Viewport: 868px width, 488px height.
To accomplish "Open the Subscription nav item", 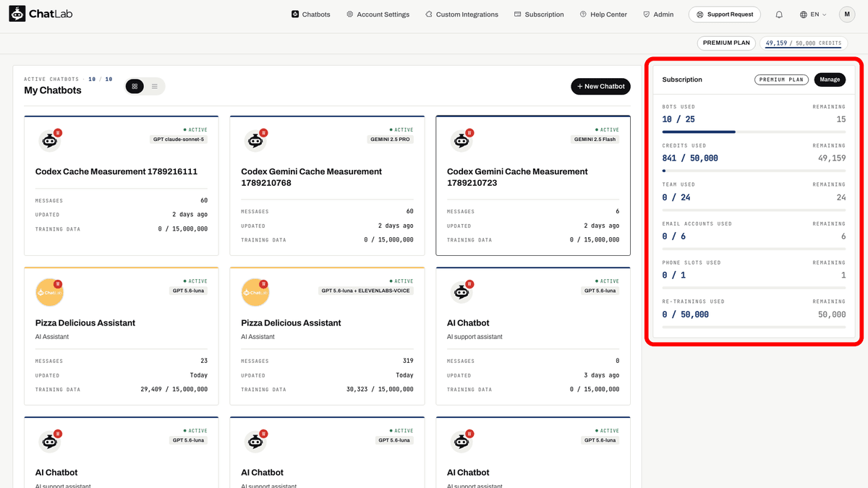I will click(539, 14).
